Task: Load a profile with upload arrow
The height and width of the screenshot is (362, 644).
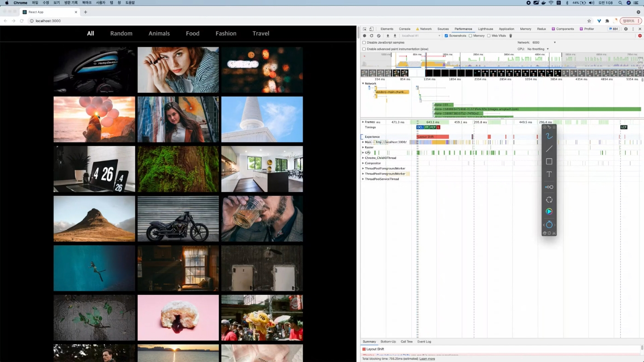Action: pyautogui.click(x=388, y=36)
